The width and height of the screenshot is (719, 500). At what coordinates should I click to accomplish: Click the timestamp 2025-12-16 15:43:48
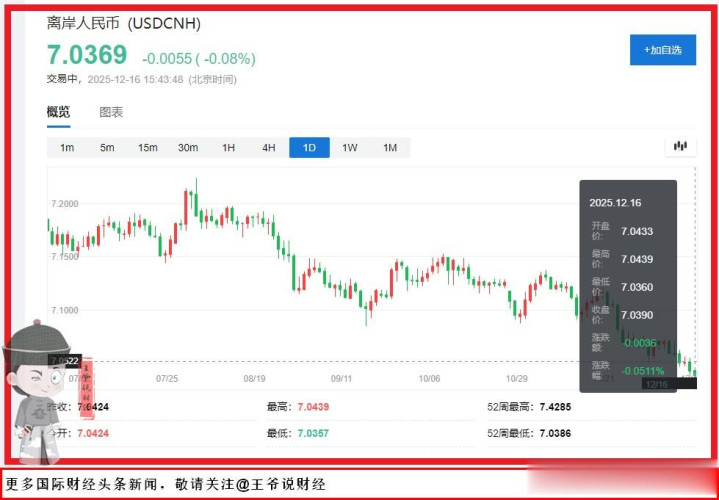coord(135,79)
